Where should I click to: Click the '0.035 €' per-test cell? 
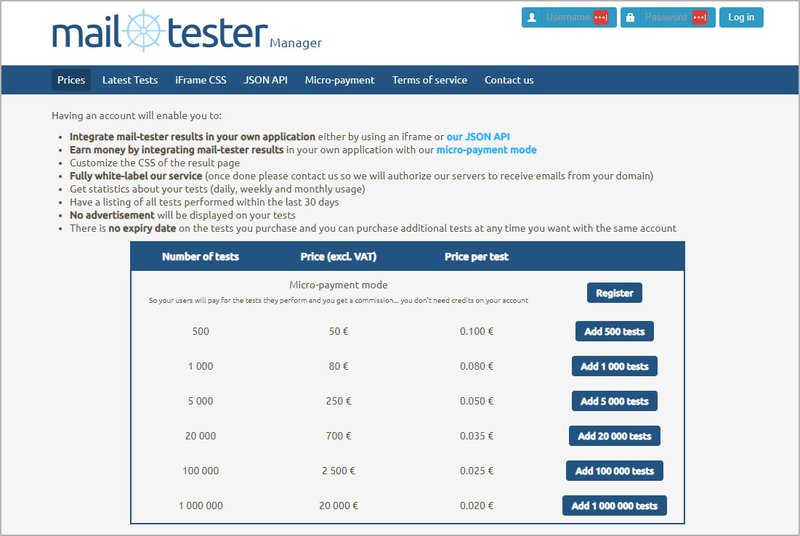click(x=477, y=436)
